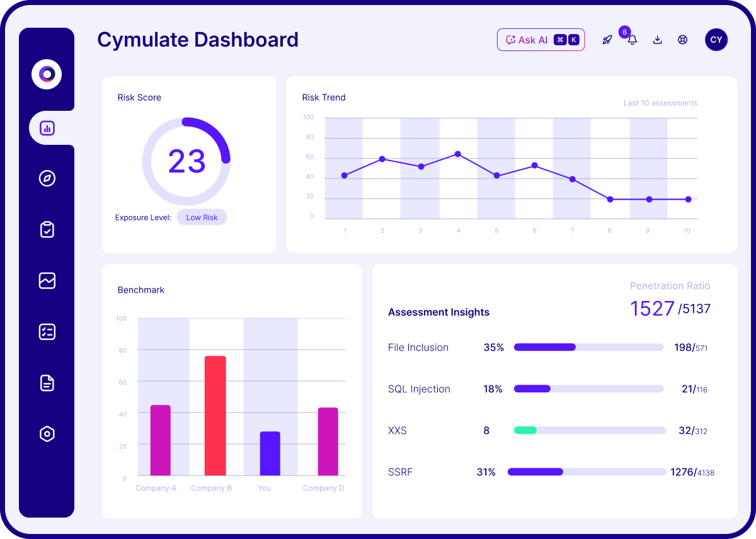Click the risk trend point for assessment 6
756x539 pixels.
pyautogui.click(x=535, y=166)
